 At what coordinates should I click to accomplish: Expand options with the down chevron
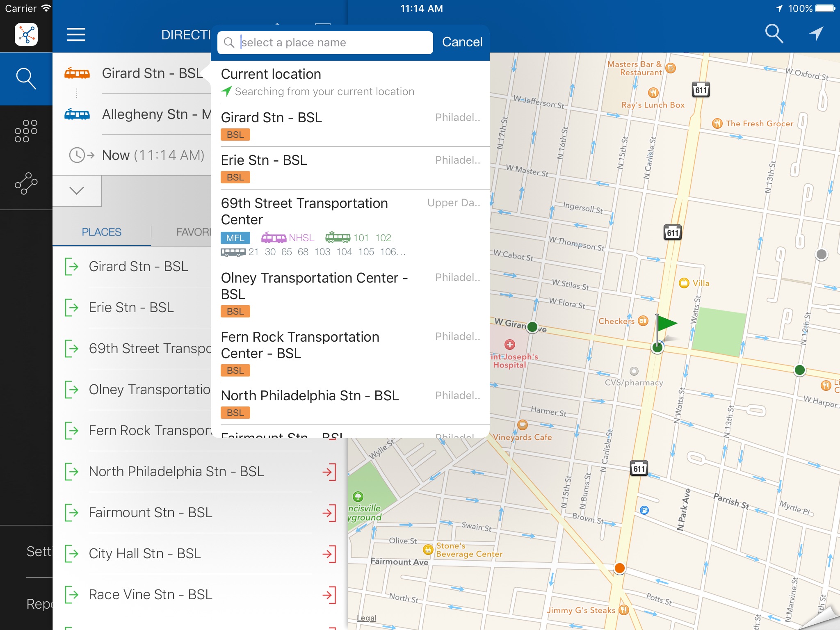77,191
